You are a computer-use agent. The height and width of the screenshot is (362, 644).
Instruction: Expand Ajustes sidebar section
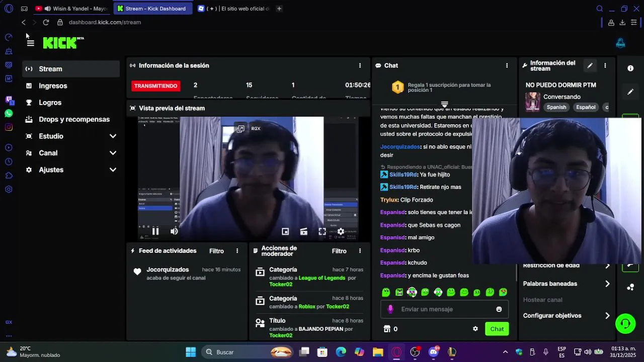[x=113, y=170]
